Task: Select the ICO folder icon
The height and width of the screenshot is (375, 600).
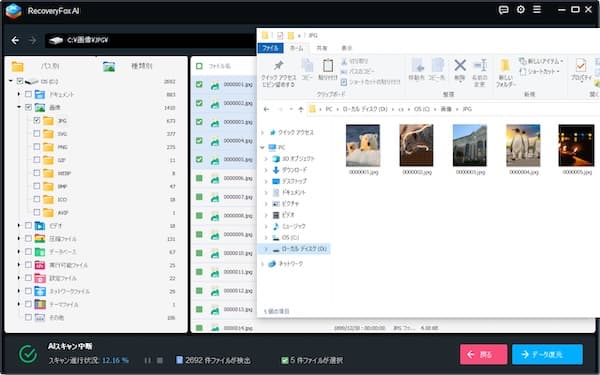Action: click(48, 199)
